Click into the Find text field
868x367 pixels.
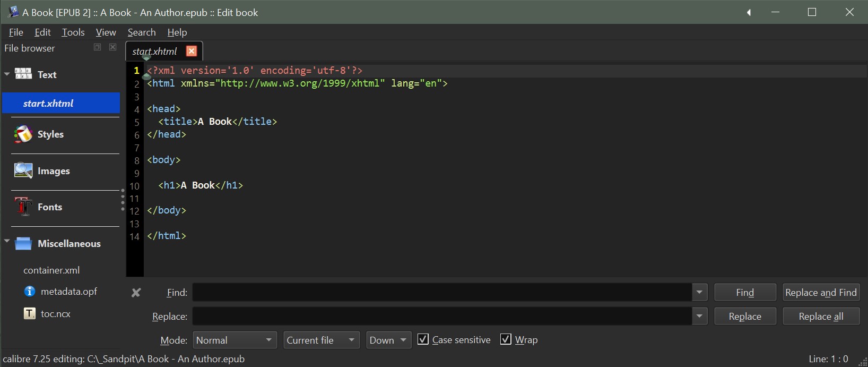coord(441,293)
